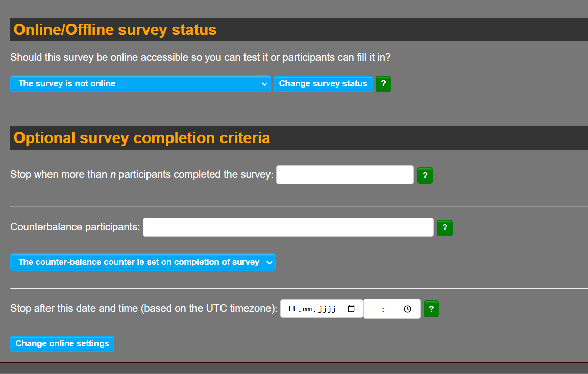Open help for Counterbalance participants field

coord(445,227)
